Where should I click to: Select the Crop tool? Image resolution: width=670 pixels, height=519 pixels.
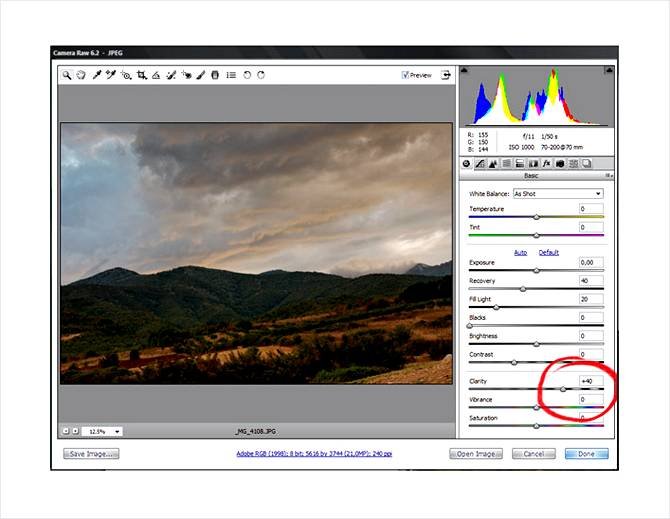point(142,75)
